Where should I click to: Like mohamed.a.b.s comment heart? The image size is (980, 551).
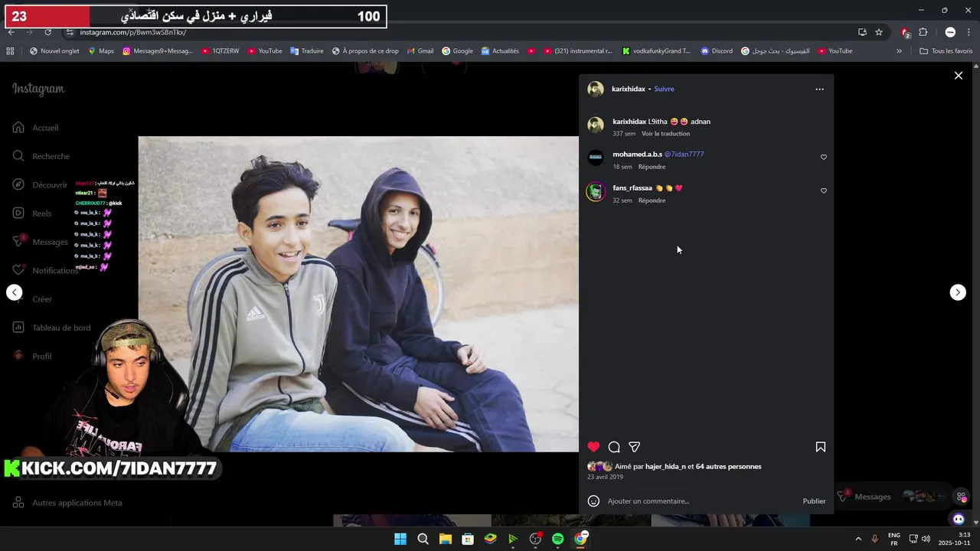coord(824,157)
